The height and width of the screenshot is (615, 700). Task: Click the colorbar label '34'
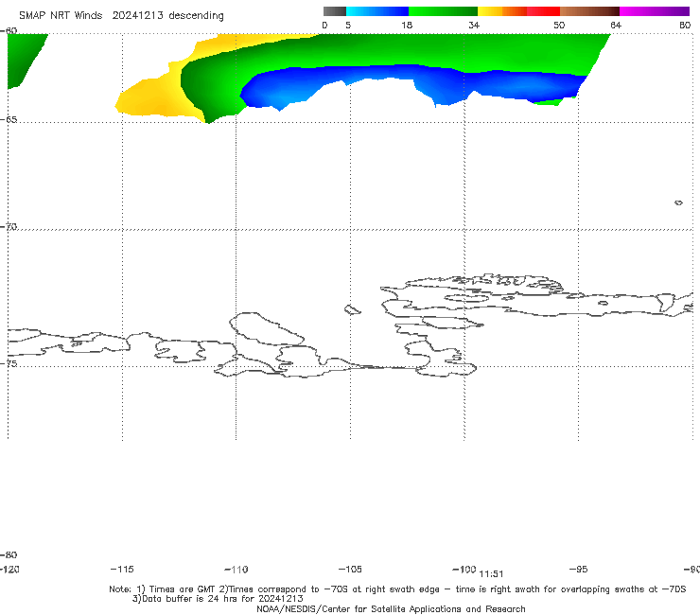pyautogui.click(x=474, y=25)
